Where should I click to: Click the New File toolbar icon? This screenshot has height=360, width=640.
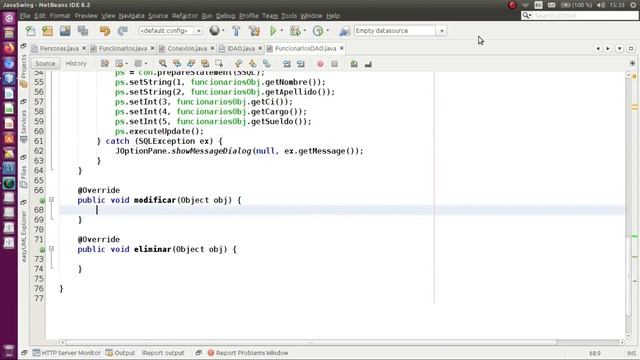pos(31,31)
